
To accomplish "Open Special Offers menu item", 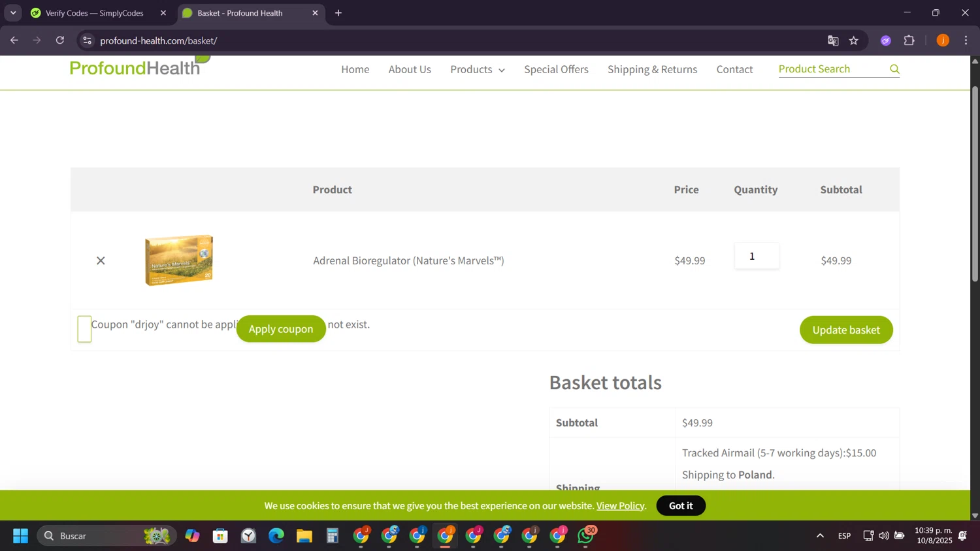I will (556, 69).
